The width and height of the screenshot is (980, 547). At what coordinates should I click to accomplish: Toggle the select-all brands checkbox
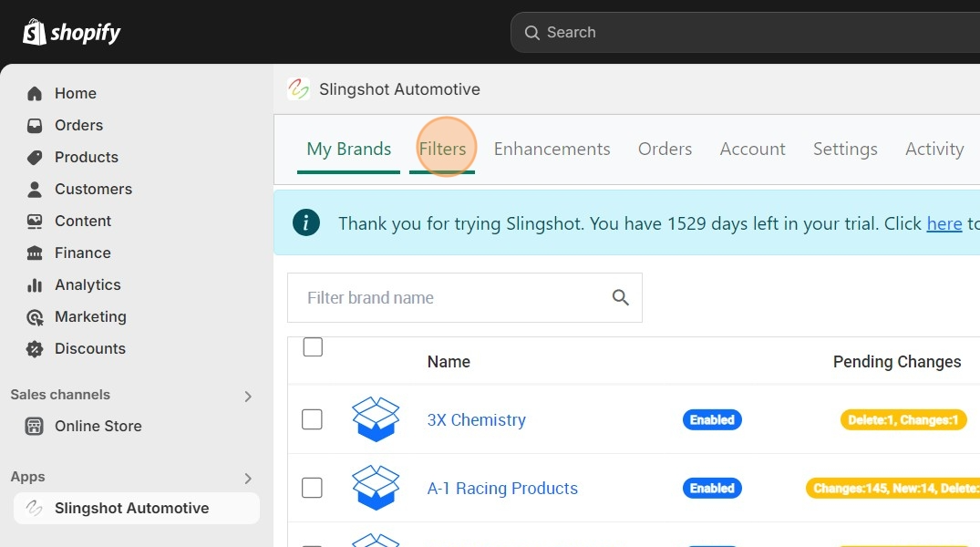313,347
